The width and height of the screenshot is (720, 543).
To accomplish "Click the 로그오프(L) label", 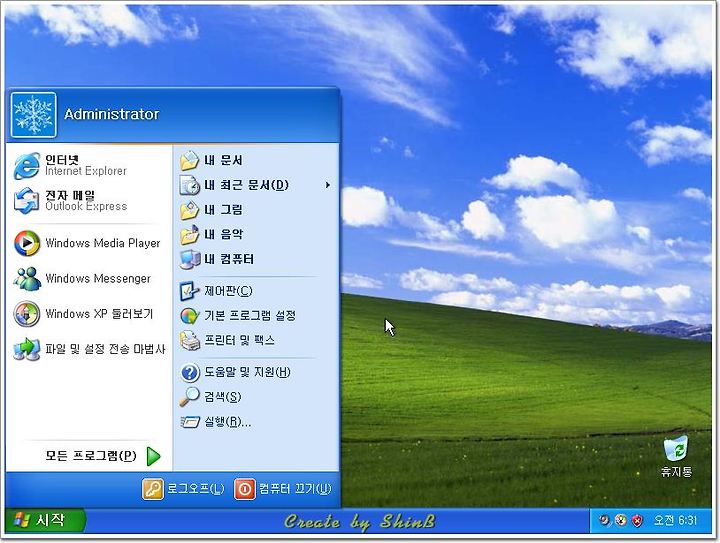I will coord(196,488).
